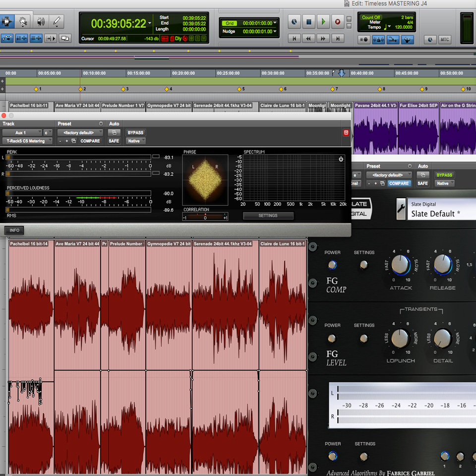Open the T-RackS Preset menu arrow

tap(101, 123)
